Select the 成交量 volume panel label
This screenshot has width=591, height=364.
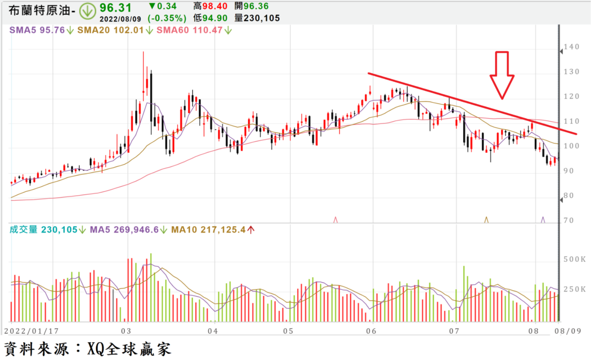(23, 230)
